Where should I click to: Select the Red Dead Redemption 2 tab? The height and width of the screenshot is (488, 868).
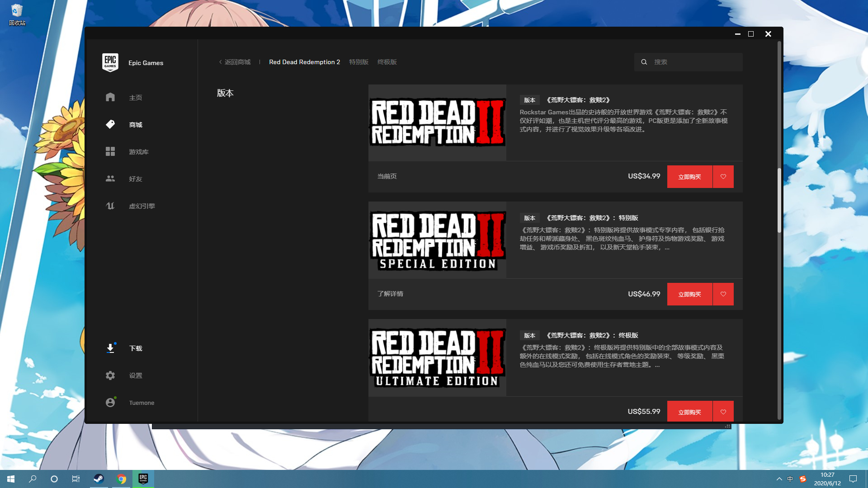click(305, 62)
